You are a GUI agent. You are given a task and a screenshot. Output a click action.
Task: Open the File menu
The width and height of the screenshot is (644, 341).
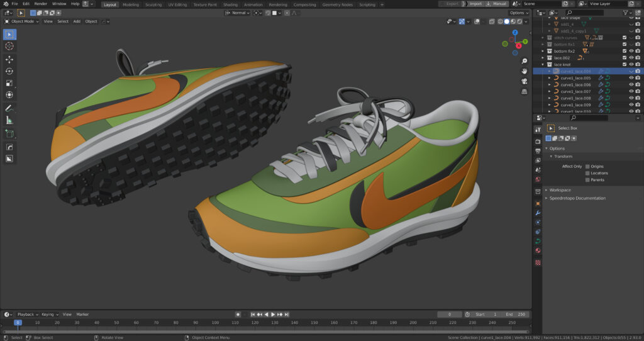(15, 4)
